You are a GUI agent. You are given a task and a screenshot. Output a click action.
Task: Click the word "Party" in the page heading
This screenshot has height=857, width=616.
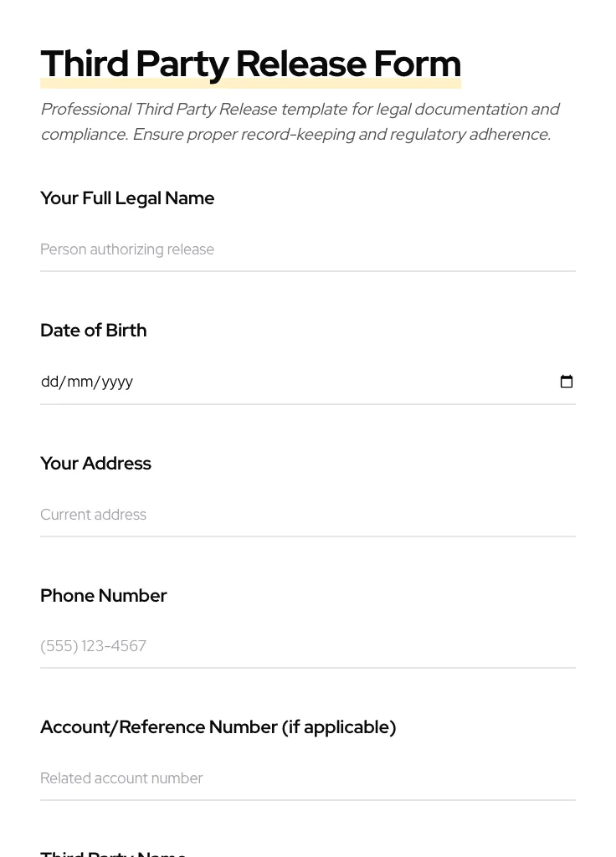182,64
